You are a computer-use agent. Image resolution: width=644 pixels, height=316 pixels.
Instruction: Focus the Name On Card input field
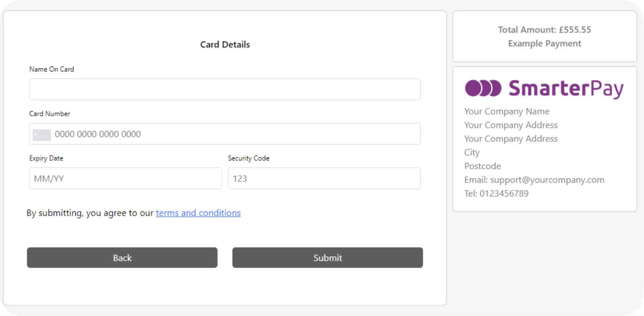(x=225, y=90)
